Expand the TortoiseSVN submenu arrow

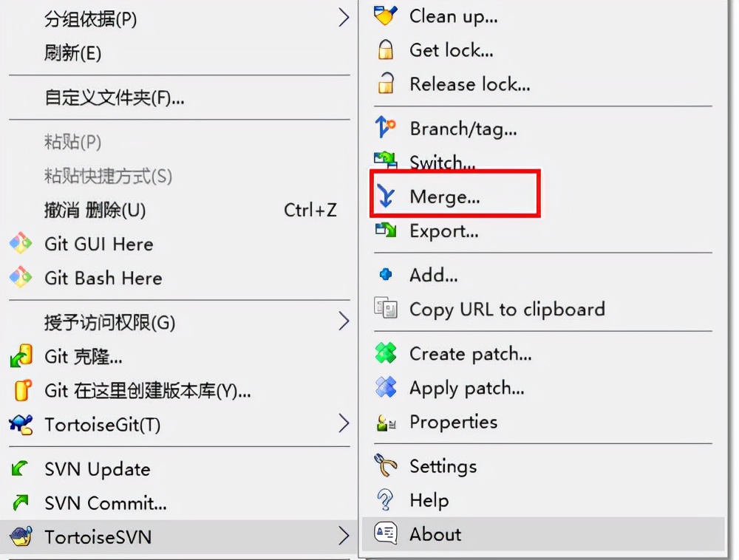[x=344, y=536]
